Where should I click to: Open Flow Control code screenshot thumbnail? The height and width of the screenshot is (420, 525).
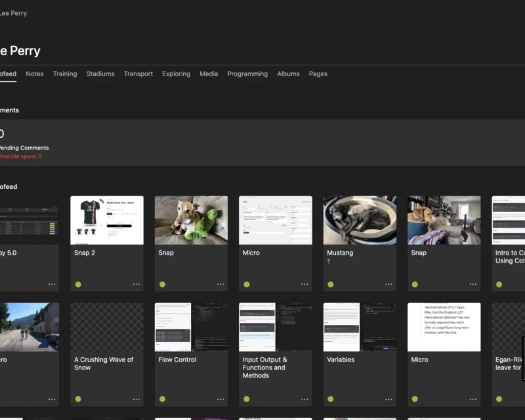point(191,327)
